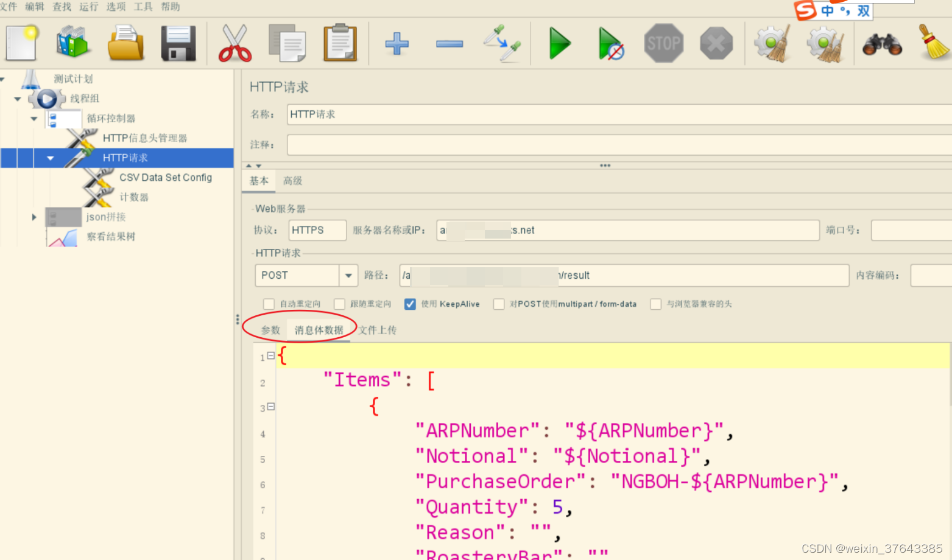Collapse the 线程组 tree node
This screenshot has height=560, width=952.
pos(18,99)
